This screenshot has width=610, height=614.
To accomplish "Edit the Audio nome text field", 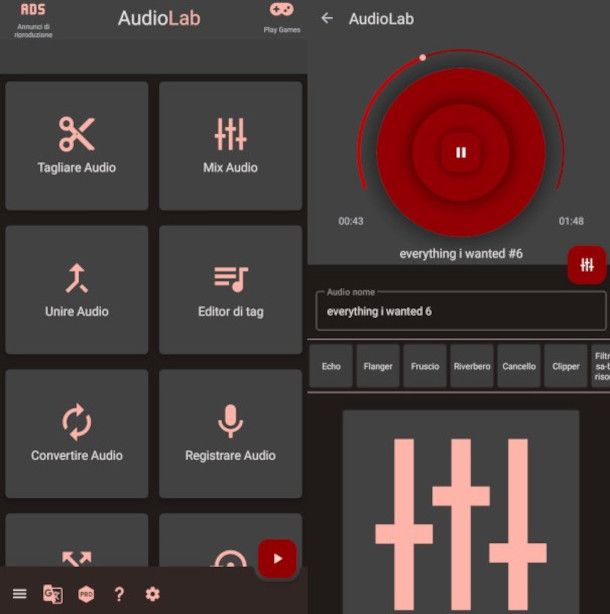I will click(461, 311).
